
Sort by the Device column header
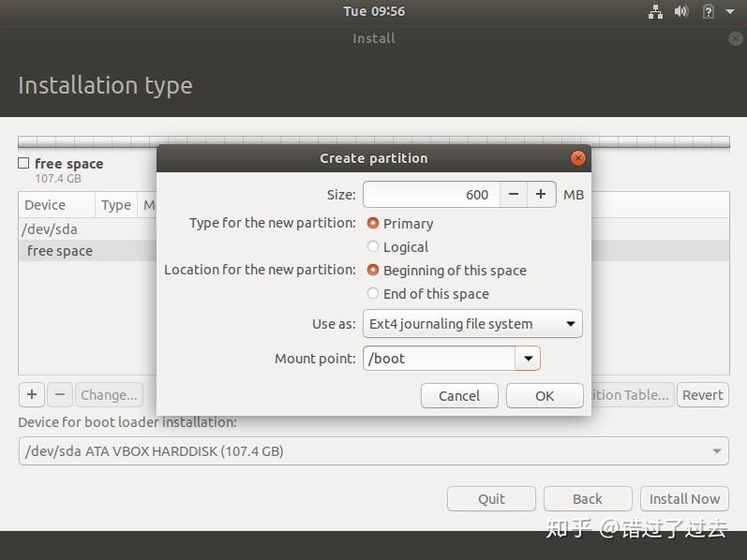(56, 205)
